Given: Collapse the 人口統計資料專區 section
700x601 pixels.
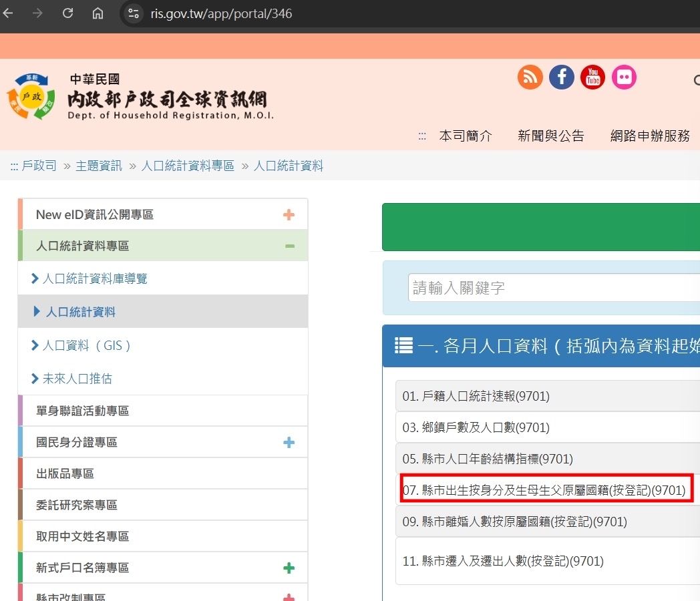Looking at the screenshot, I should 289,246.
